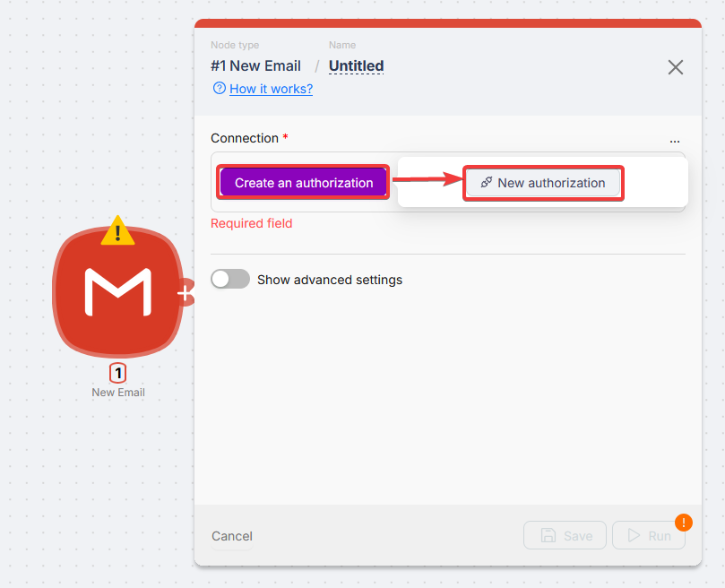Viewport: 725px width, 588px height.
Task: Close the node settings panel
Action: (x=676, y=67)
